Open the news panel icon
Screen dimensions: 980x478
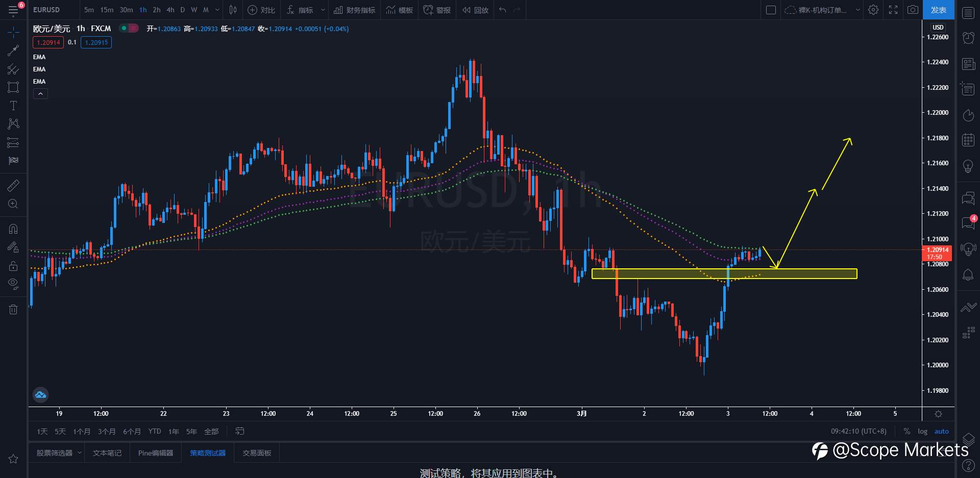pyautogui.click(x=968, y=64)
